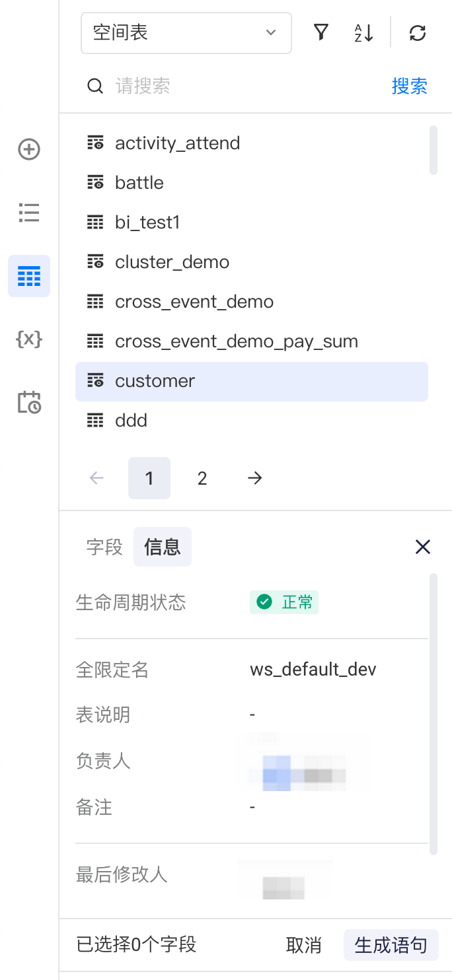
Task: Click the ws_default_dev value
Action: 313,670
